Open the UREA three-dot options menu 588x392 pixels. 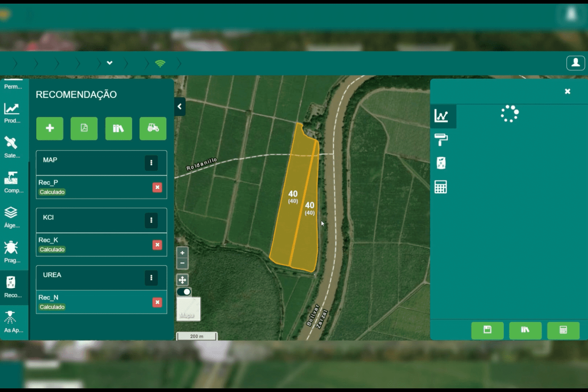[x=151, y=278]
